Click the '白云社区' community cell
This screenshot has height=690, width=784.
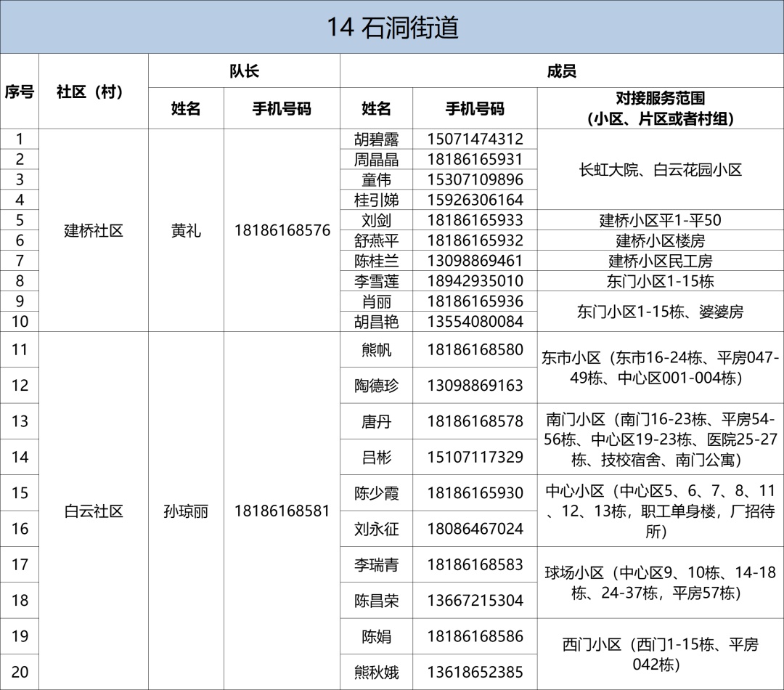pos(94,511)
